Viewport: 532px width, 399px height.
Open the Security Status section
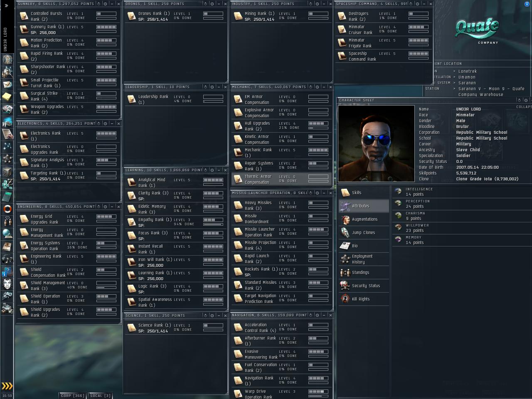pyautogui.click(x=364, y=286)
